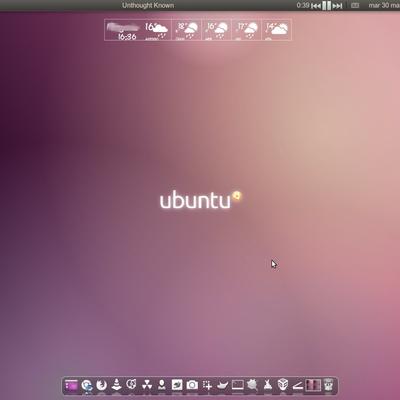Open VLC cone icon in the dock

(116, 385)
